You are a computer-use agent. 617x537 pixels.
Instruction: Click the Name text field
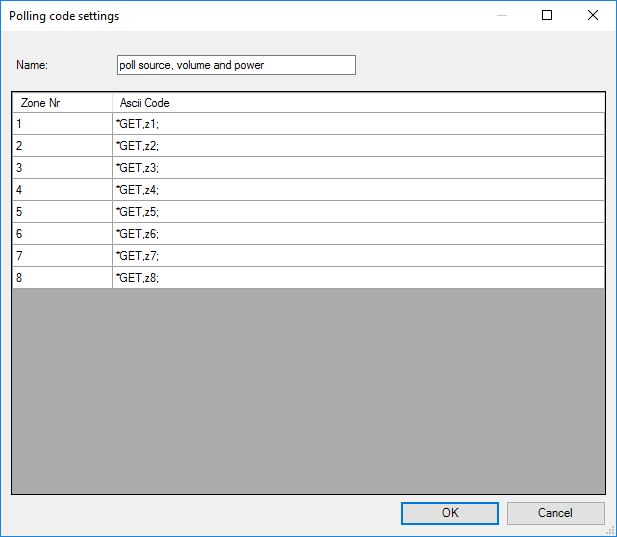(x=236, y=65)
